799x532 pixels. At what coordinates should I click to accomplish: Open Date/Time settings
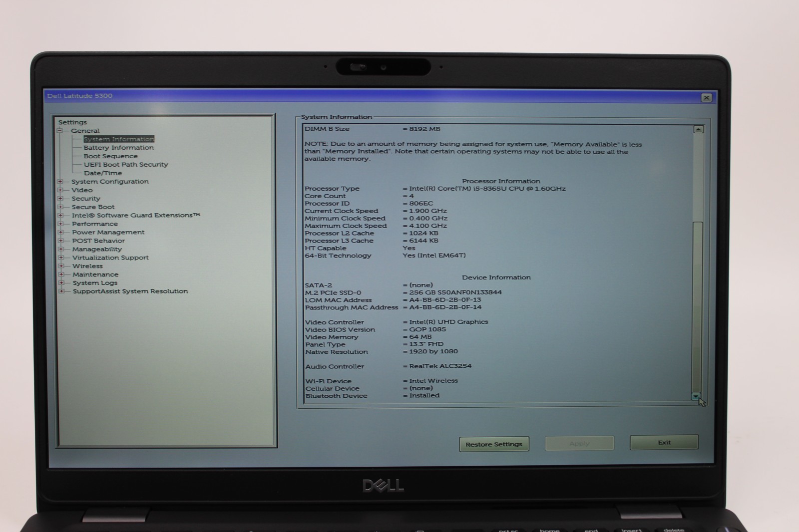[103, 173]
